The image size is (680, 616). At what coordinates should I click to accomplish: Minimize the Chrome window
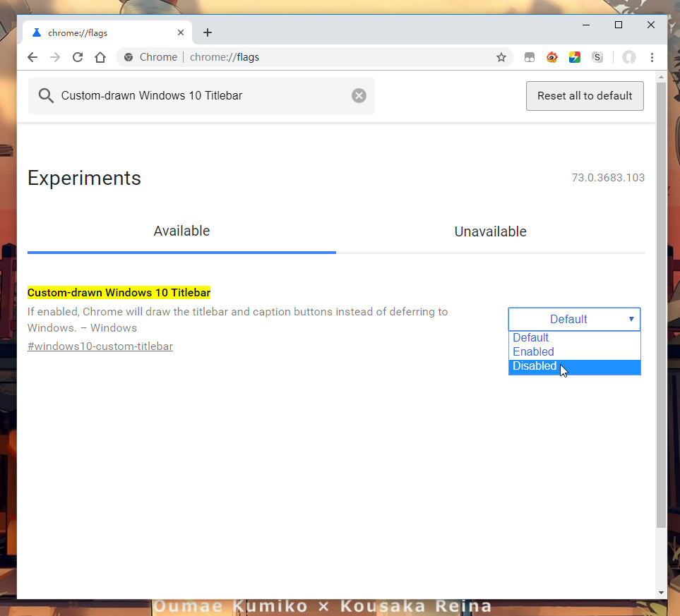(586, 25)
